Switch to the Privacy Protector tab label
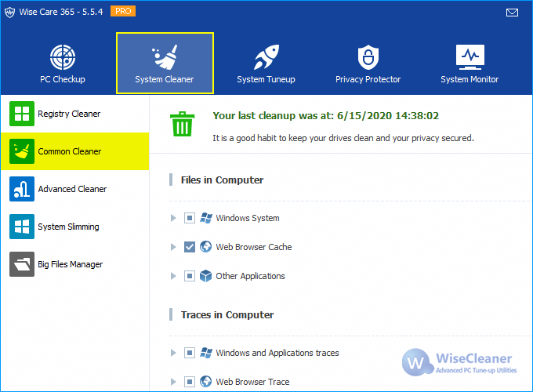 tap(368, 79)
